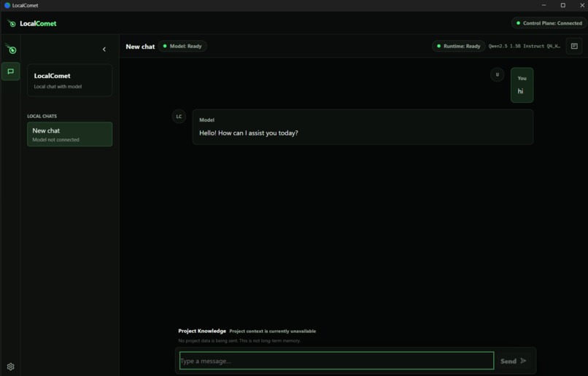The height and width of the screenshot is (376, 588).
Task: Click the Control Plane: Connected badge
Action: tap(549, 23)
